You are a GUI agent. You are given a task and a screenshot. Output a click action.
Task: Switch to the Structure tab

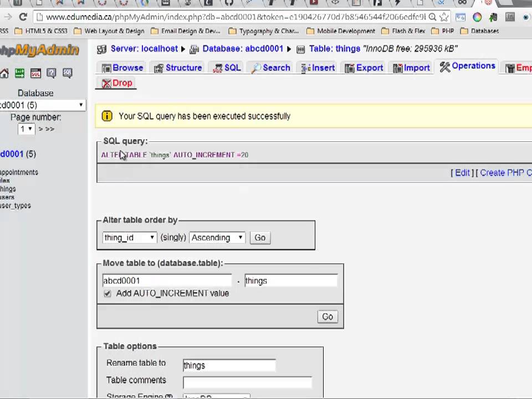[178, 68]
